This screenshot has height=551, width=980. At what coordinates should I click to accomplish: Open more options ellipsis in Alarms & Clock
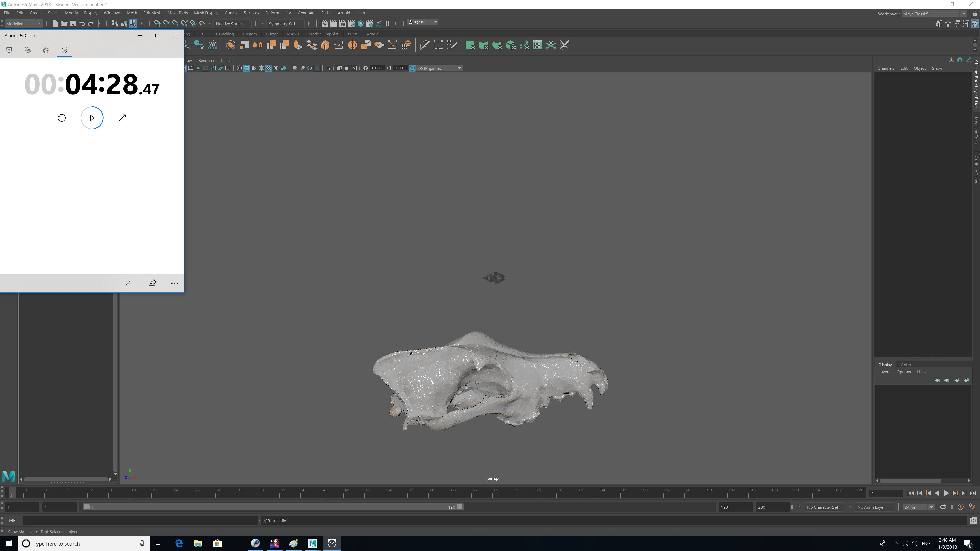point(175,283)
